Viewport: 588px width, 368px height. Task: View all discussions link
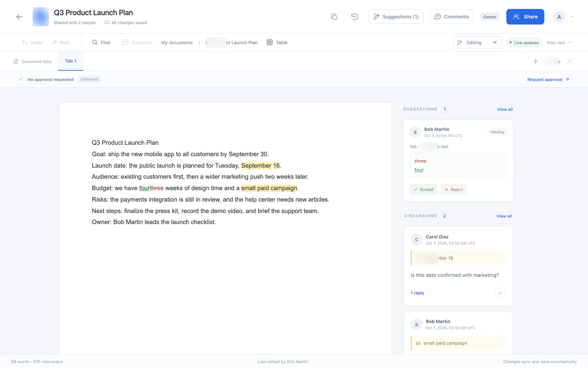[x=504, y=216]
